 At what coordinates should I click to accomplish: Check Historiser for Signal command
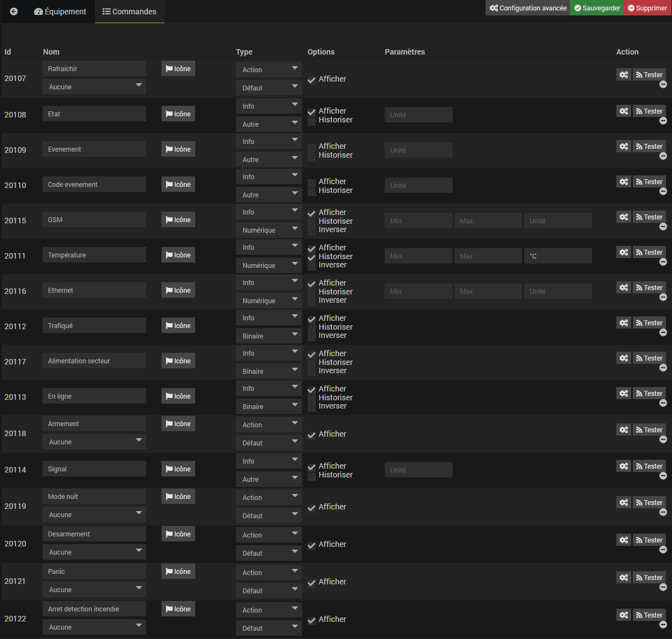point(311,475)
